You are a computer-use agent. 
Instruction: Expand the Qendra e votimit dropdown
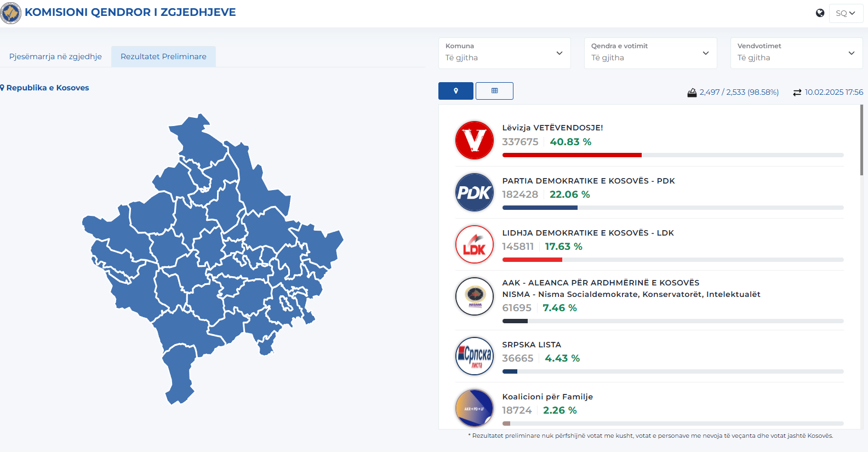[x=650, y=53]
